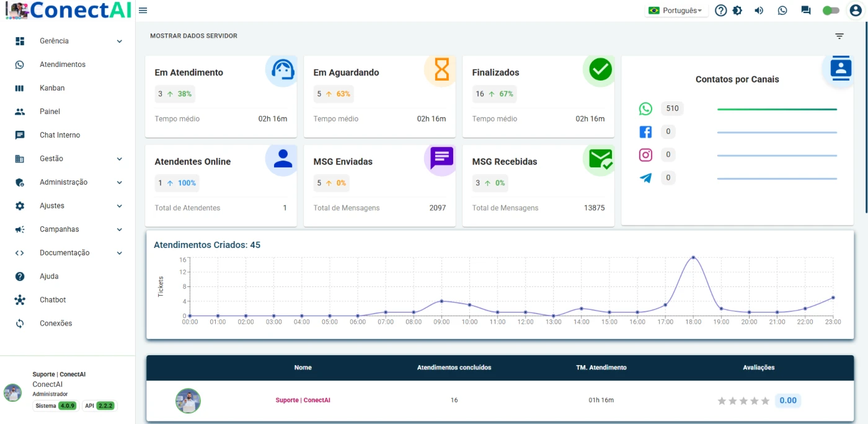Click the theme brightness icon
Viewport: 868px width, 424px height.
[x=737, y=11]
